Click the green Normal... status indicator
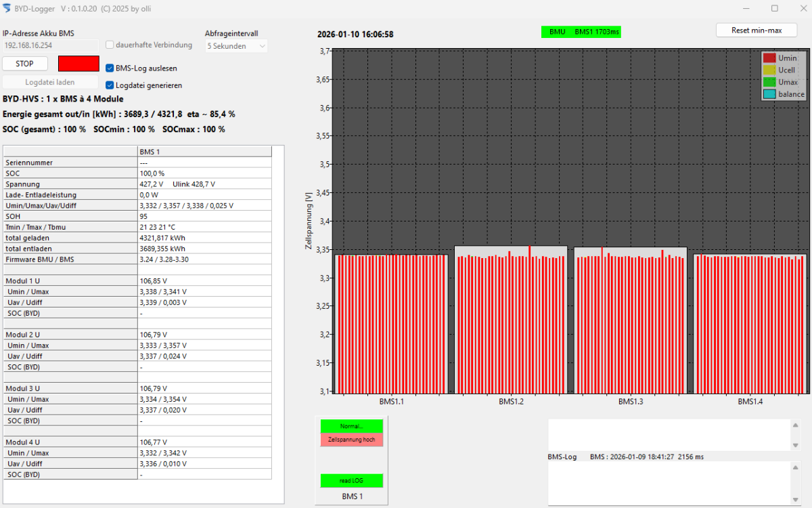Viewport: 812px width, 508px height. pos(351,426)
